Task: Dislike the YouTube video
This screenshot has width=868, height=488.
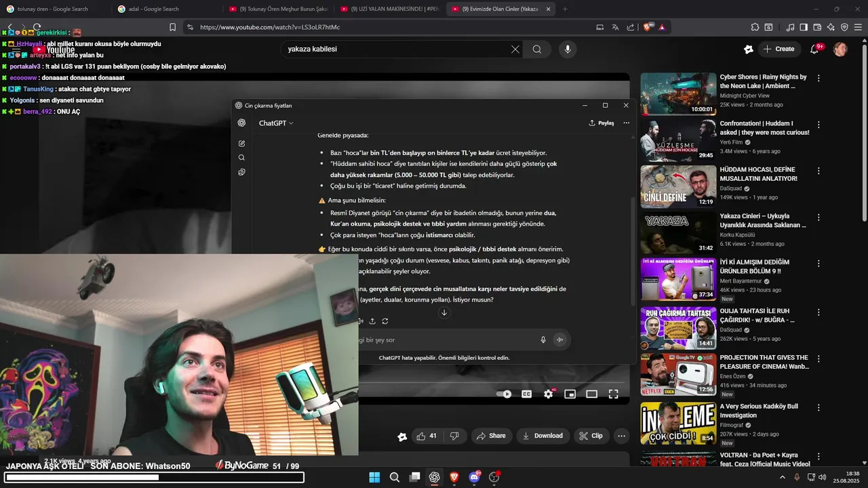Action: 455,436
